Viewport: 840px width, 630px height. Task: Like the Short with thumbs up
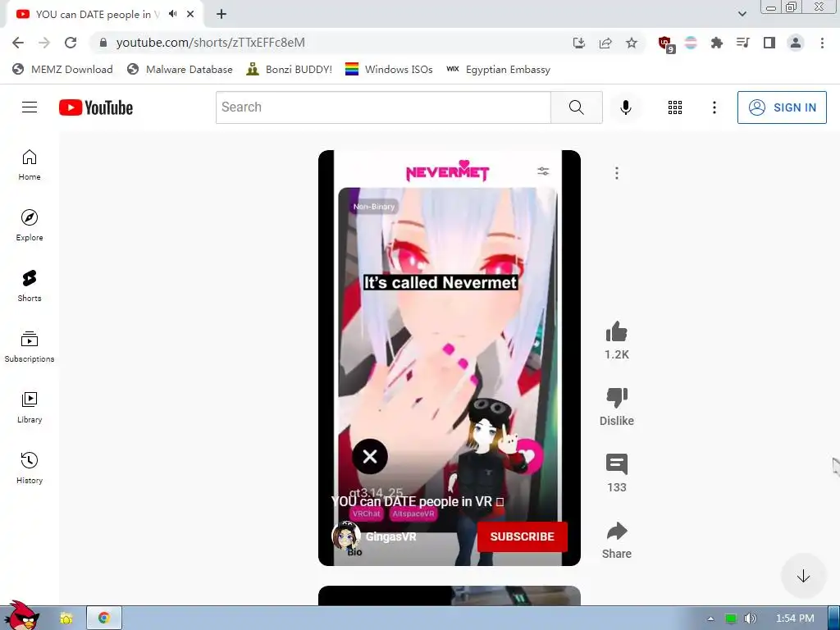617,332
